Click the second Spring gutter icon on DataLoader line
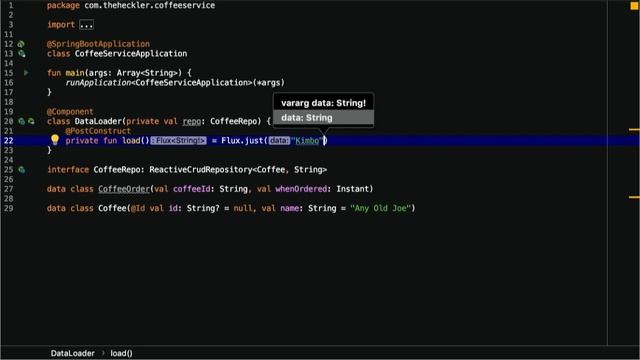The height and width of the screenshot is (360, 640). coord(31,121)
